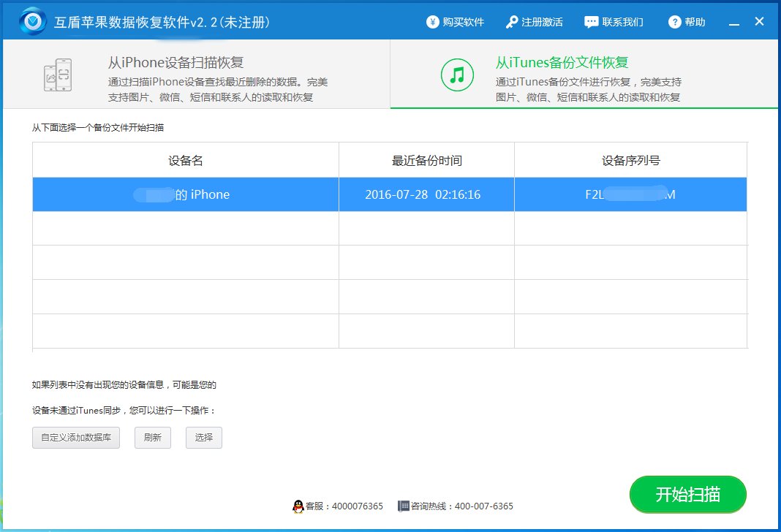Click the blue shield app logo
Viewport: 781px width, 532px height.
[x=33, y=21]
